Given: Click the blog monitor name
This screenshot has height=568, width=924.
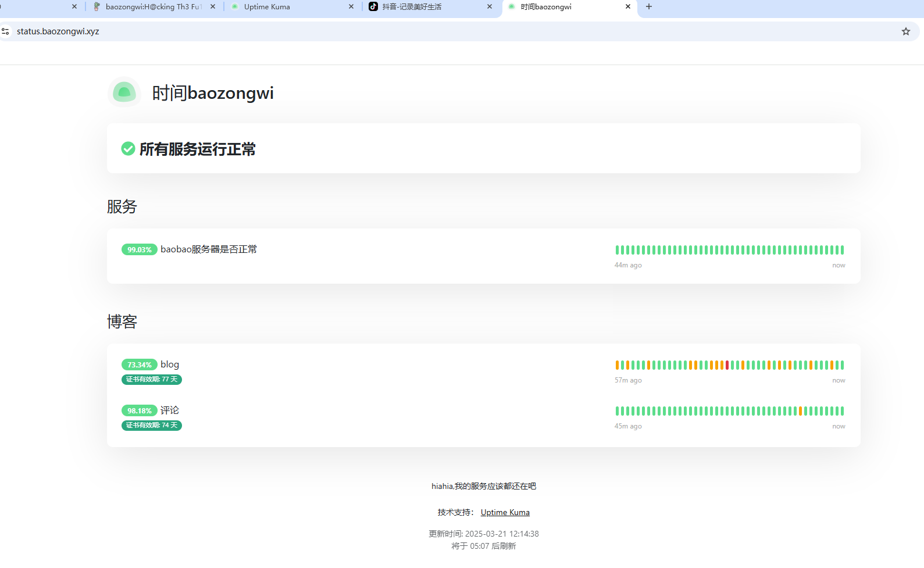Looking at the screenshot, I should coord(170,365).
